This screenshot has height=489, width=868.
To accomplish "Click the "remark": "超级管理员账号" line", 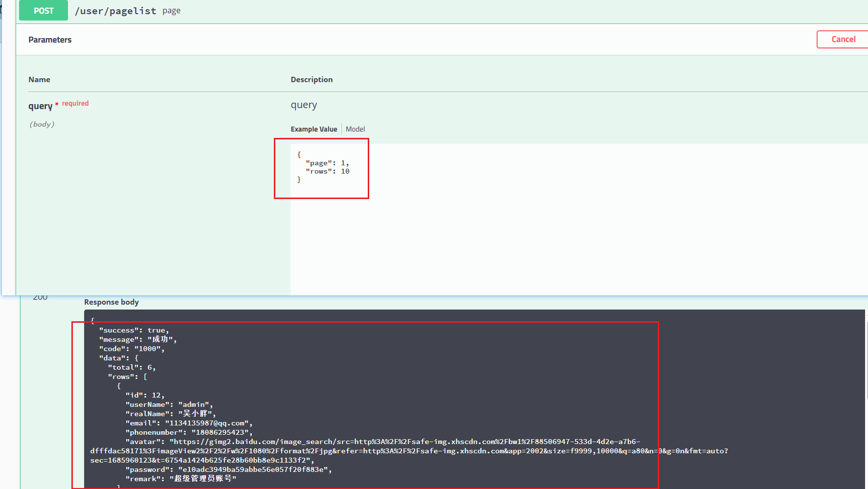I will 181,479.
